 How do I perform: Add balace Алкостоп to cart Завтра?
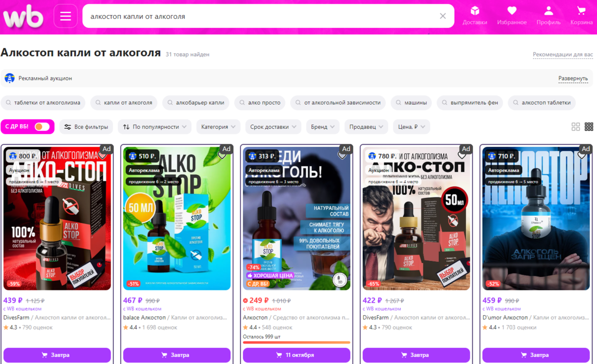pyautogui.click(x=177, y=355)
